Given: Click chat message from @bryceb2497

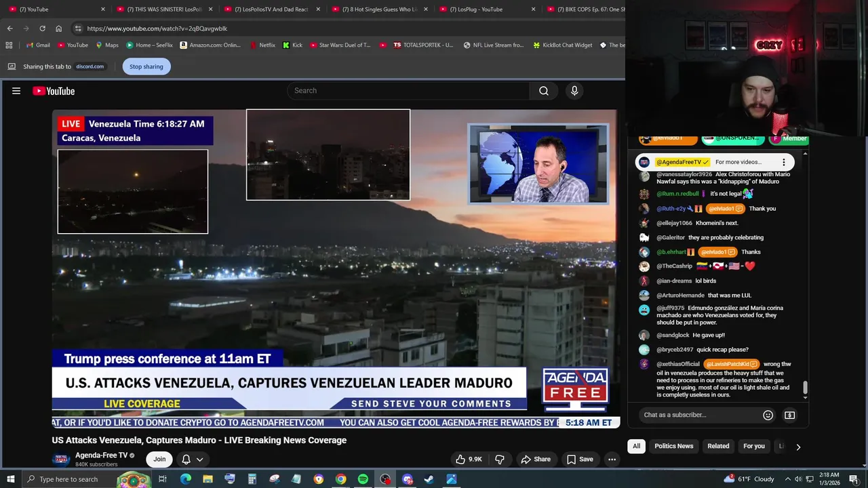Looking at the screenshot, I should coord(722,350).
